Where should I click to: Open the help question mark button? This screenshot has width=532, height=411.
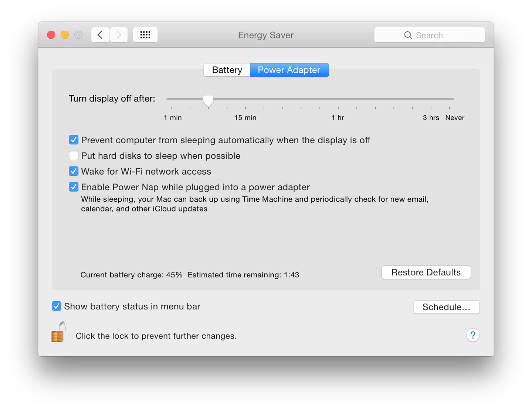[x=473, y=335]
